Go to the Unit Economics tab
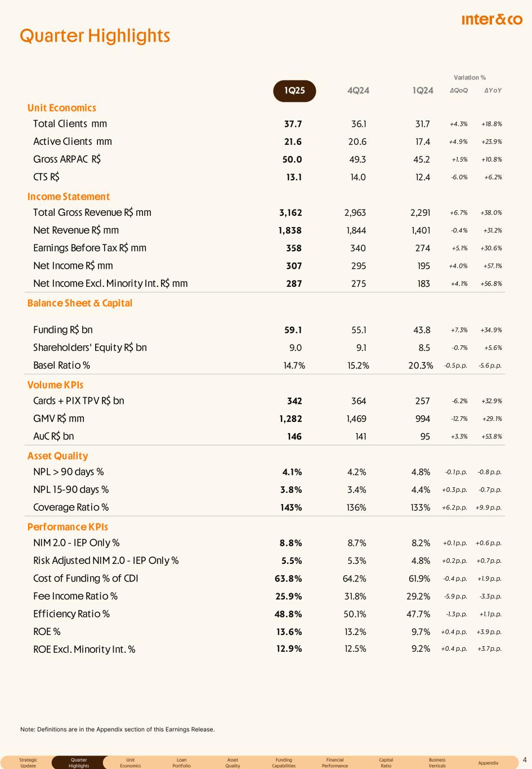 (x=130, y=763)
